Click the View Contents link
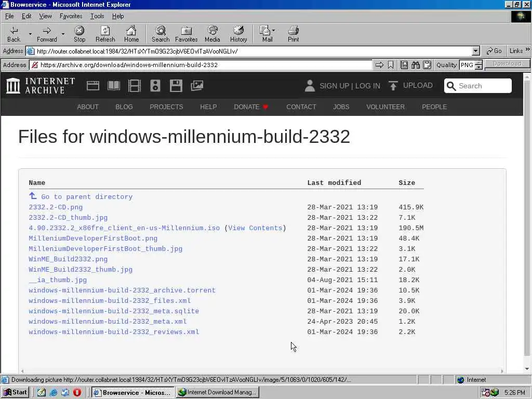The width and height of the screenshot is (532, 399). tap(255, 228)
